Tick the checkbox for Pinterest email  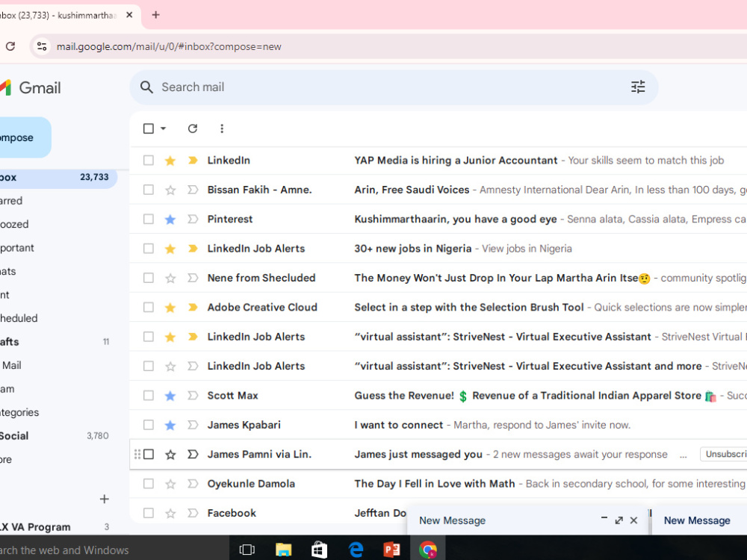pyautogui.click(x=149, y=219)
